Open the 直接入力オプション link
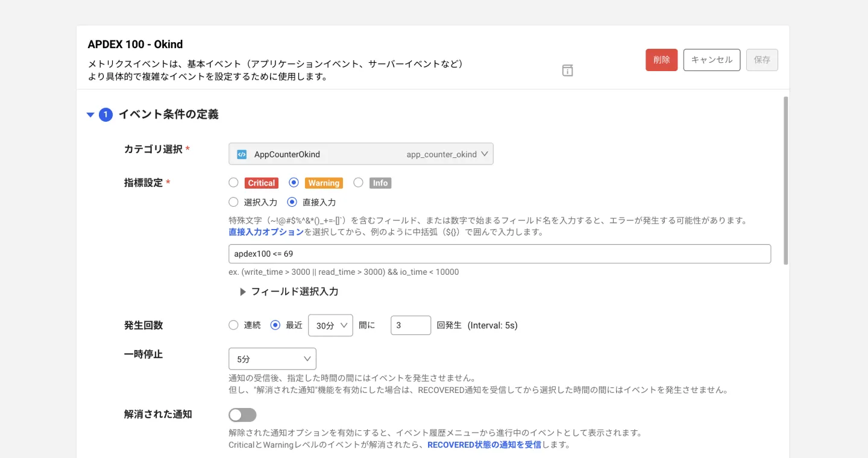The height and width of the screenshot is (458, 868). (266, 231)
